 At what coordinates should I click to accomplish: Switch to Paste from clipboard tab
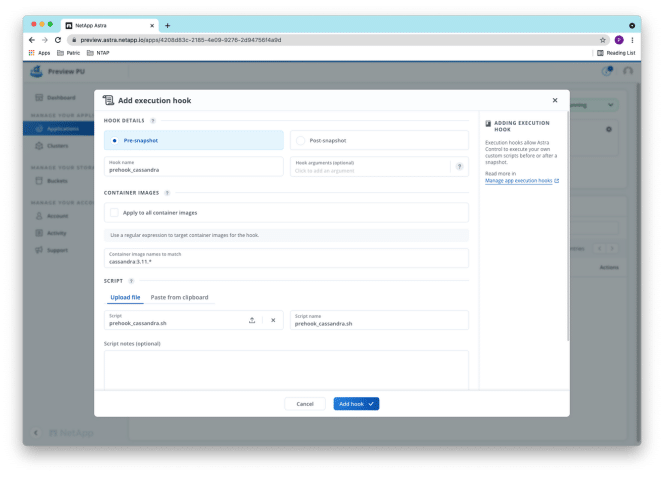coord(179,297)
